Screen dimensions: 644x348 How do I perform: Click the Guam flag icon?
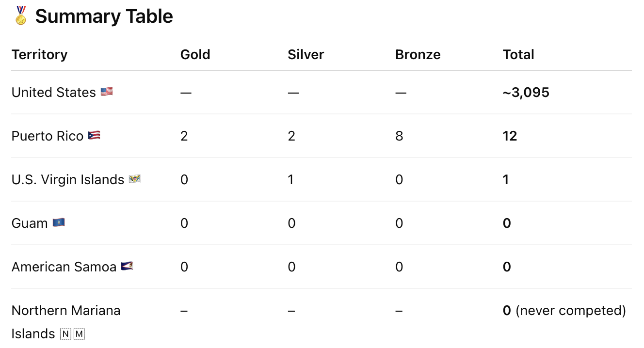tap(59, 222)
